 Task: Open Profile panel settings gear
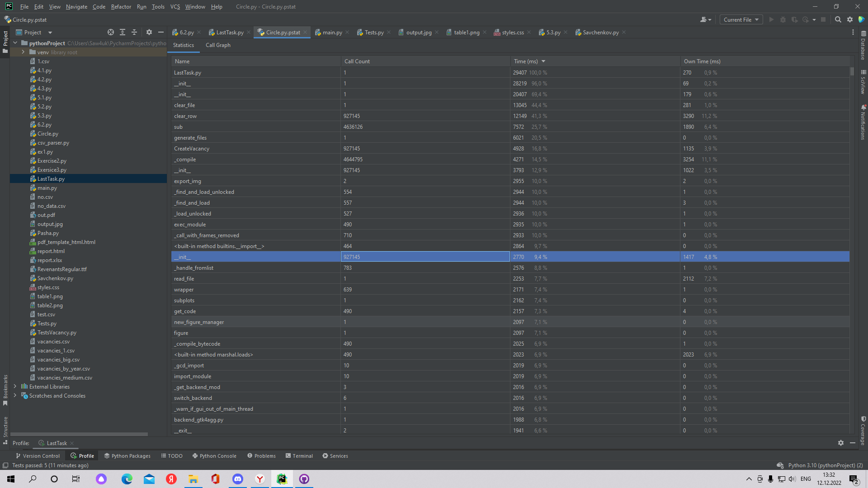tap(840, 443)
